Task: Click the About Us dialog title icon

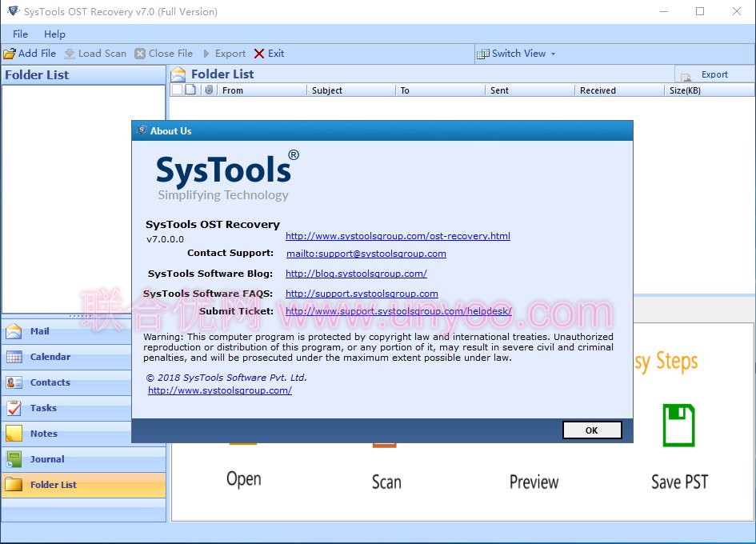Action: tap(142, 130)
